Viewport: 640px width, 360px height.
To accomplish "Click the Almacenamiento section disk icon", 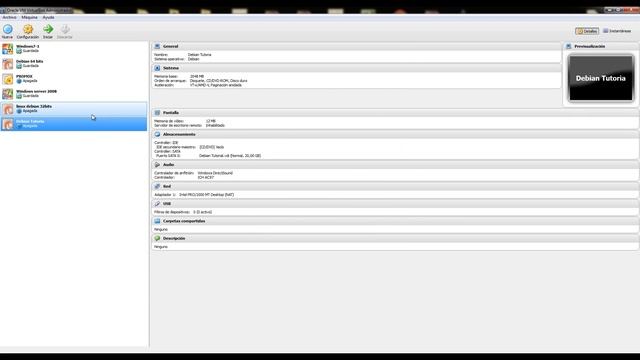I will click(x=157, y=134).
